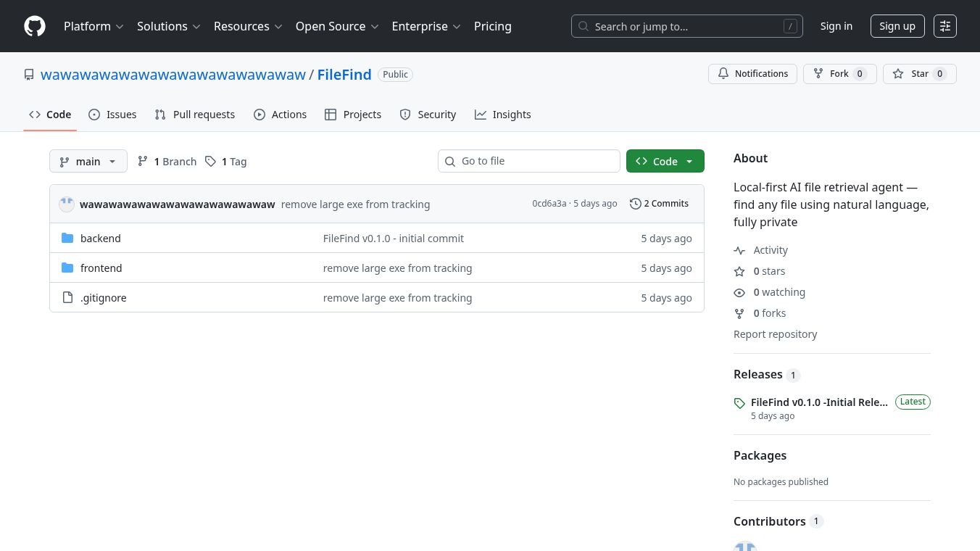This screenshot has width=980, height=551.
Task: Expand the green Code download dropdown
Action: pyautogui.click(x=689, y=161)
